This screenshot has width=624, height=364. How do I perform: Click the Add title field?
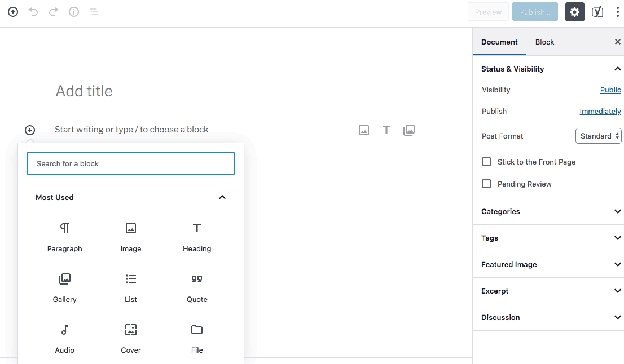tap(84, 91)
